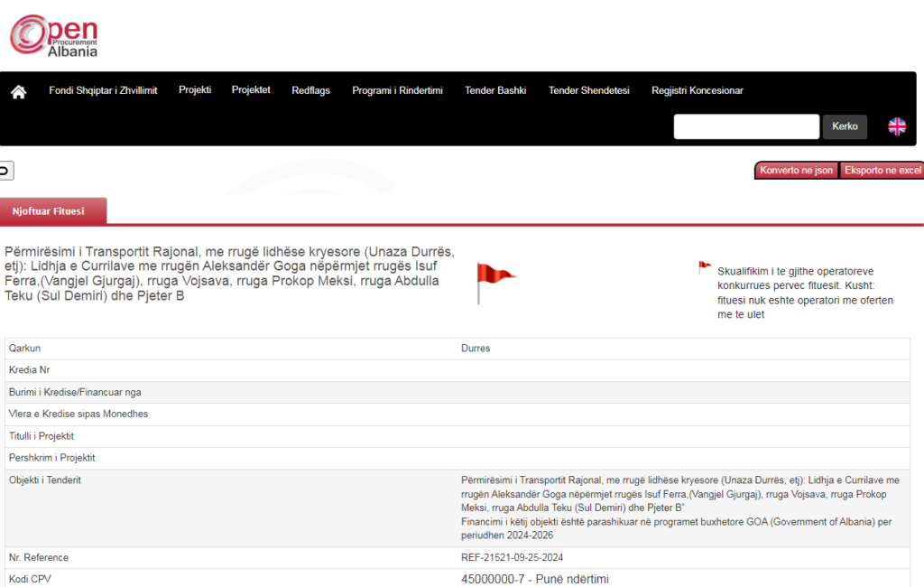Click inside the search text field

[x=745, y=126]
